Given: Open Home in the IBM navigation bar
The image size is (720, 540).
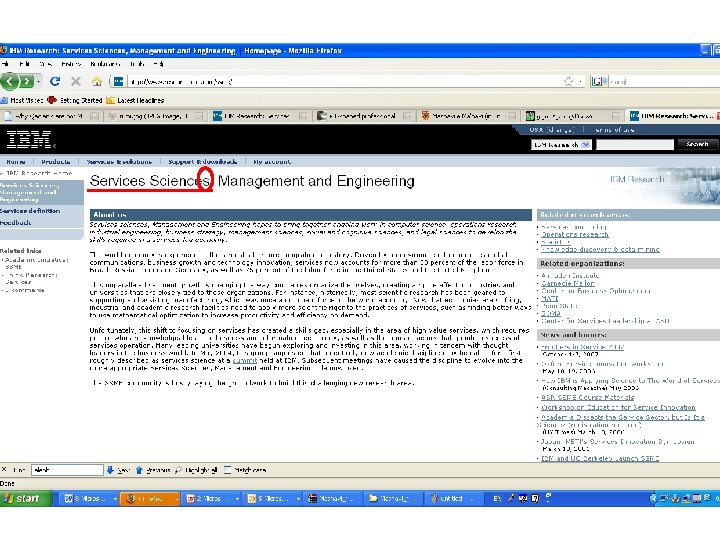Looking at the screenshot, I should click(x=16, y=162).
